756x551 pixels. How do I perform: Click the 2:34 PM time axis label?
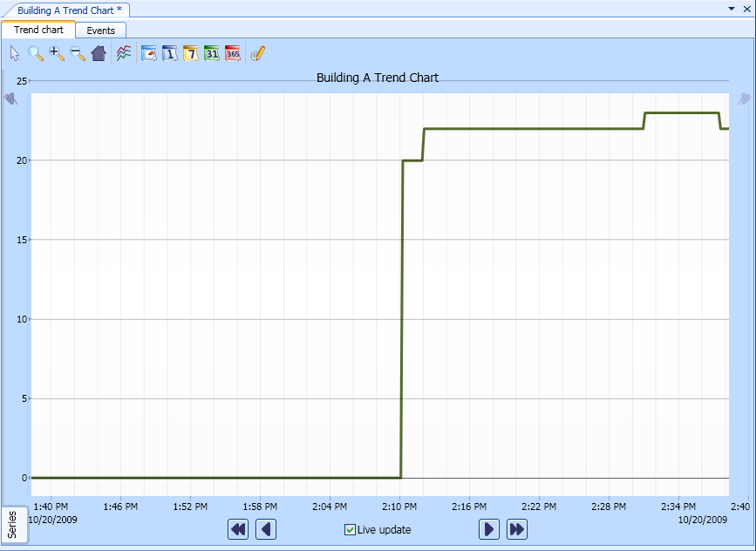678,507
